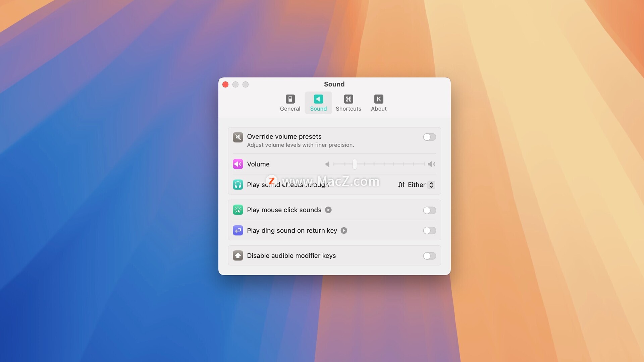Click the low volume speaker icon
Viewport: 644px width, 362px height.
pos(327,164)
